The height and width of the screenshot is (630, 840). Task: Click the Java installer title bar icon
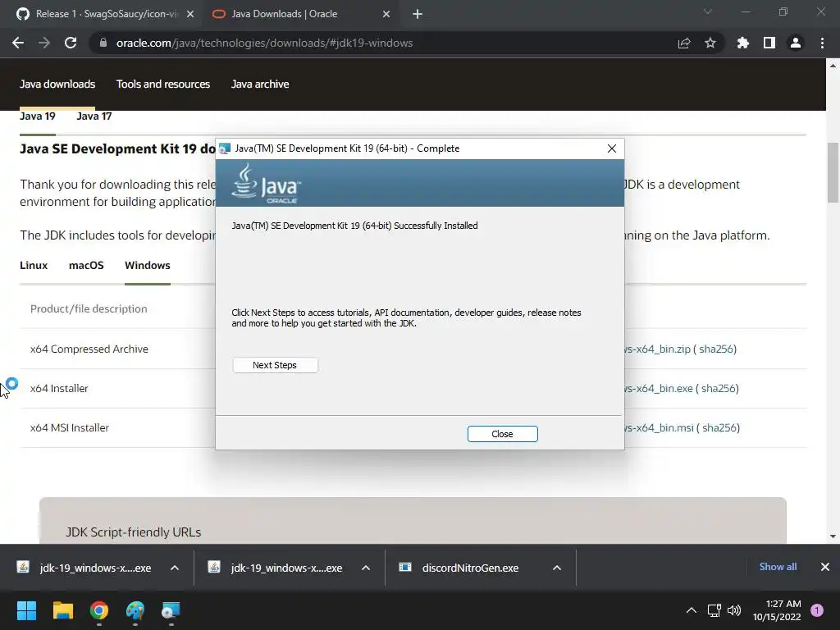(x=225, y=148)
